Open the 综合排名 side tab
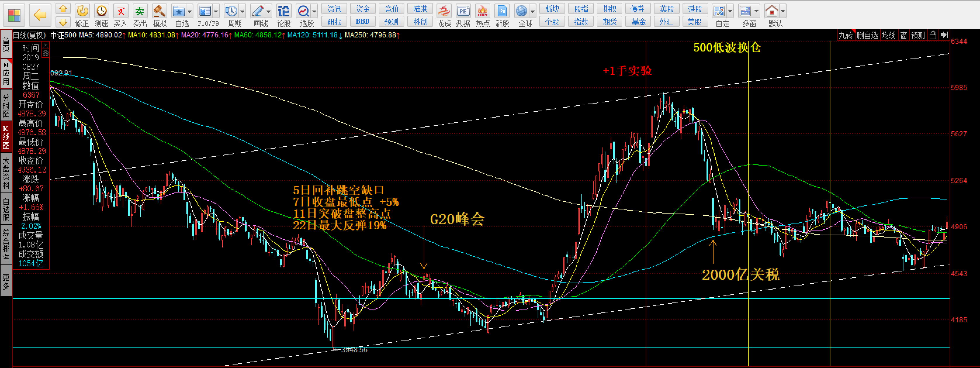Viewport: 980px width, 368px height. tap(6, 245)
